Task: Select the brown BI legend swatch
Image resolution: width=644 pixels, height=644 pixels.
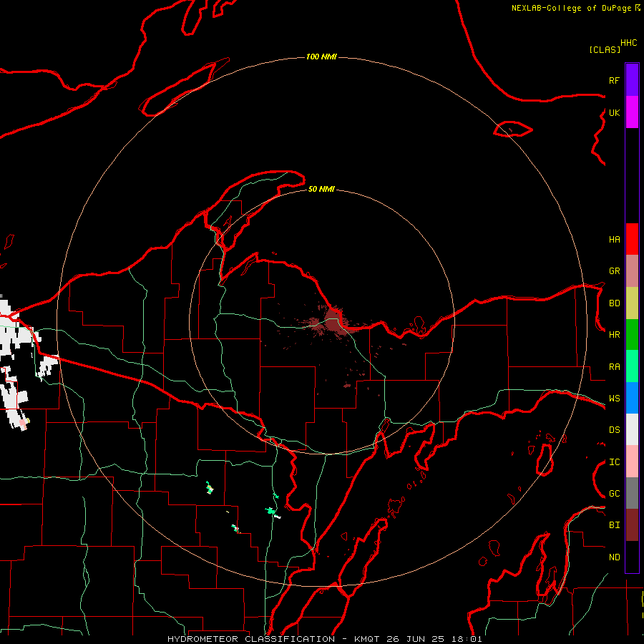Action: click(632, 525)
